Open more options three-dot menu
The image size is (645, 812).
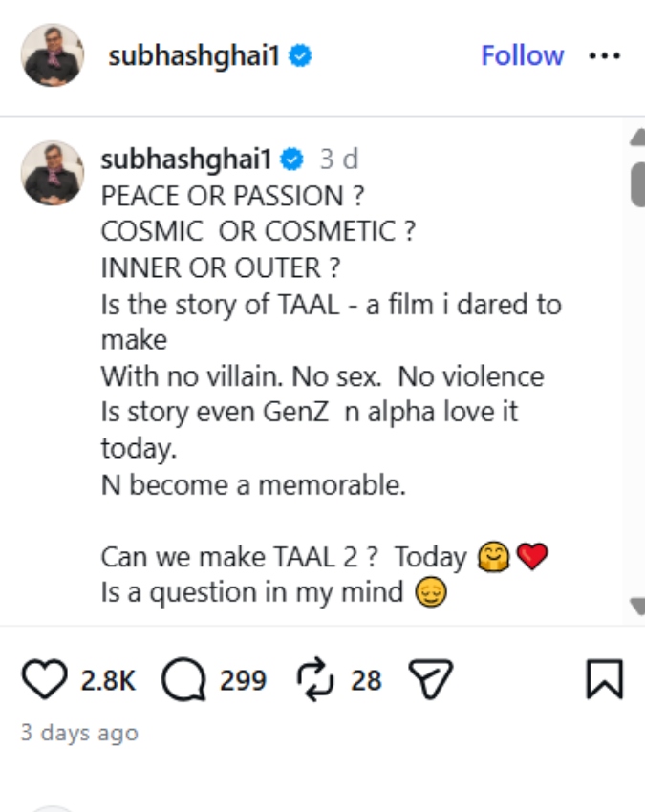point(605,56)
